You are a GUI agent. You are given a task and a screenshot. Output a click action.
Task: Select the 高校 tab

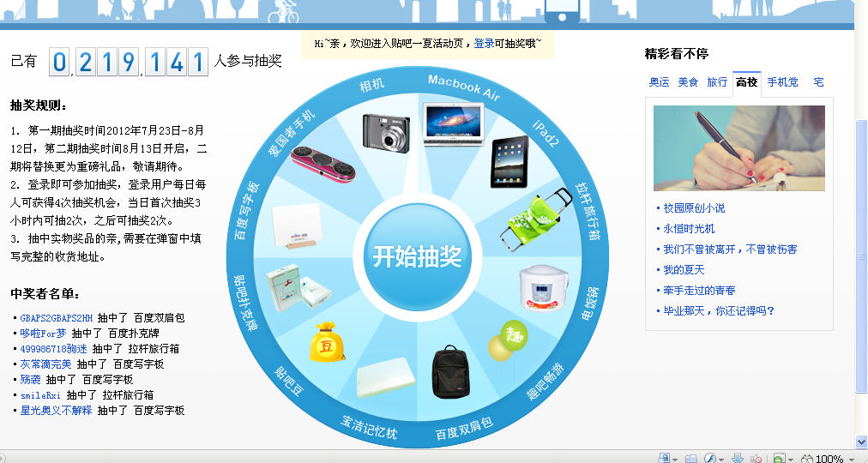click(746, 83)
